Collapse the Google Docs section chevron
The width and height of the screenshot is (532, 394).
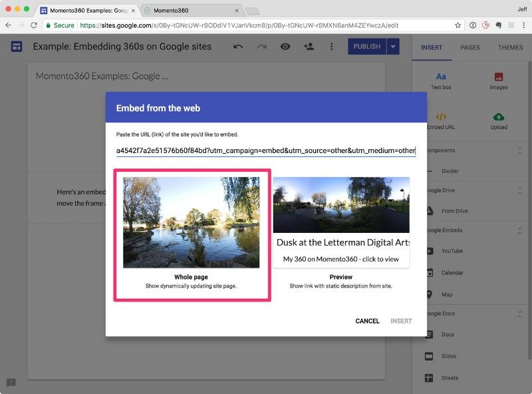(x=519, y=314)
